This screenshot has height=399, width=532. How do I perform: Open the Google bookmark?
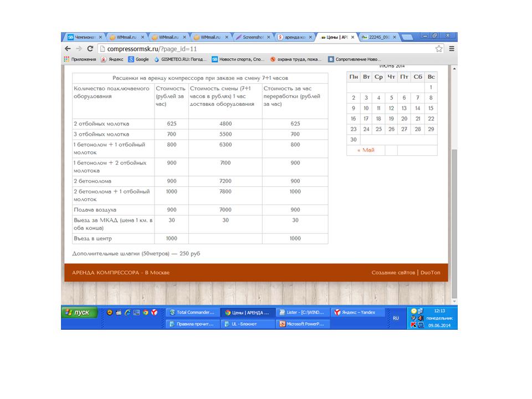pos(139,59)
